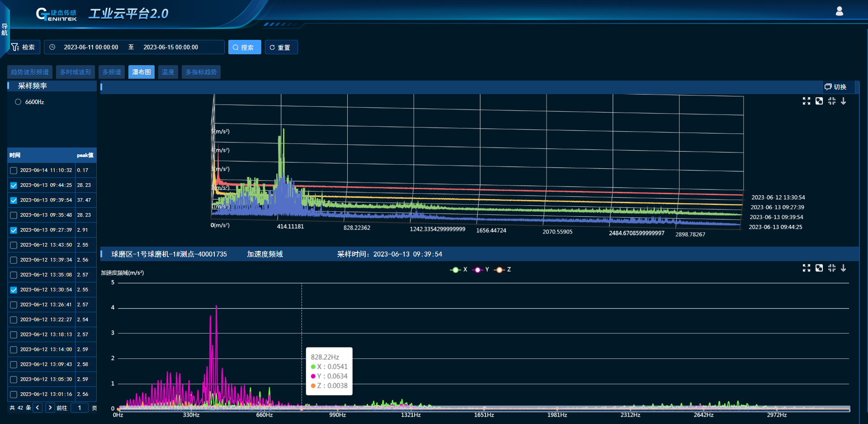Click the fullscreen icon on waterfall chart
Screen dimensions: 868x424
coord(806,101)
